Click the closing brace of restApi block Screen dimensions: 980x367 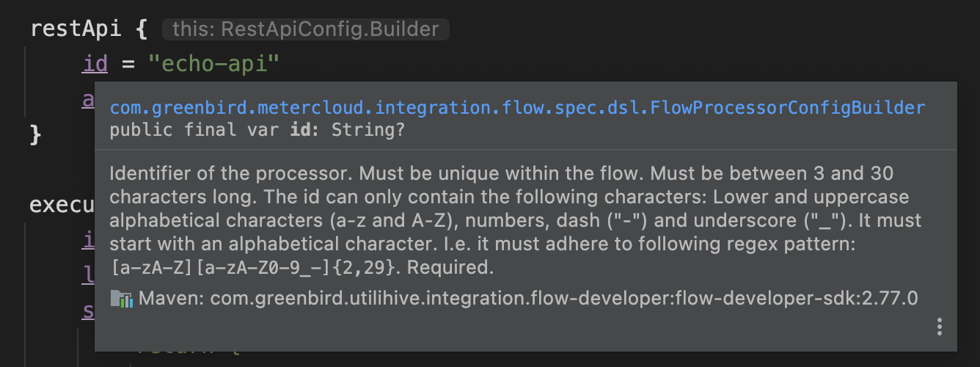(x=35, y=134)
